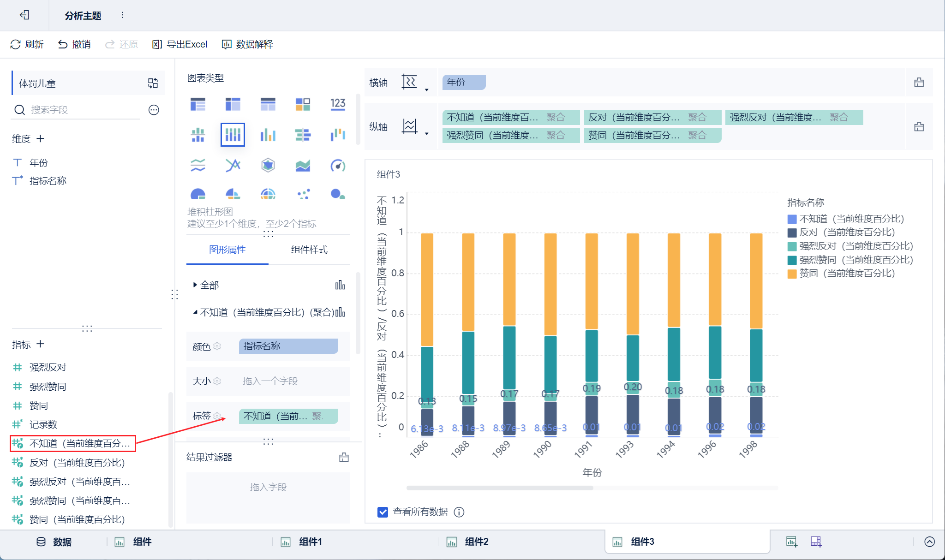
Task: Choose the radar chart type icon
Action: tap(268, 165)
